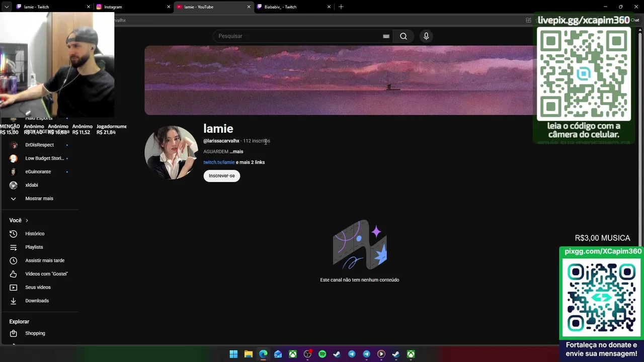Expand channel description with ...mais

click(236, 151)
